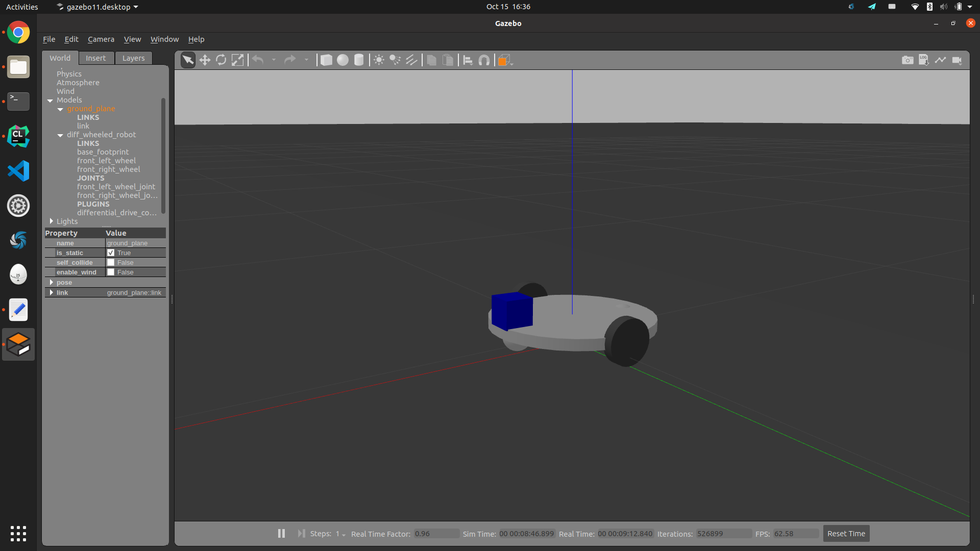Insert a sphere shape
980x551 pixels.
point(342,60)
